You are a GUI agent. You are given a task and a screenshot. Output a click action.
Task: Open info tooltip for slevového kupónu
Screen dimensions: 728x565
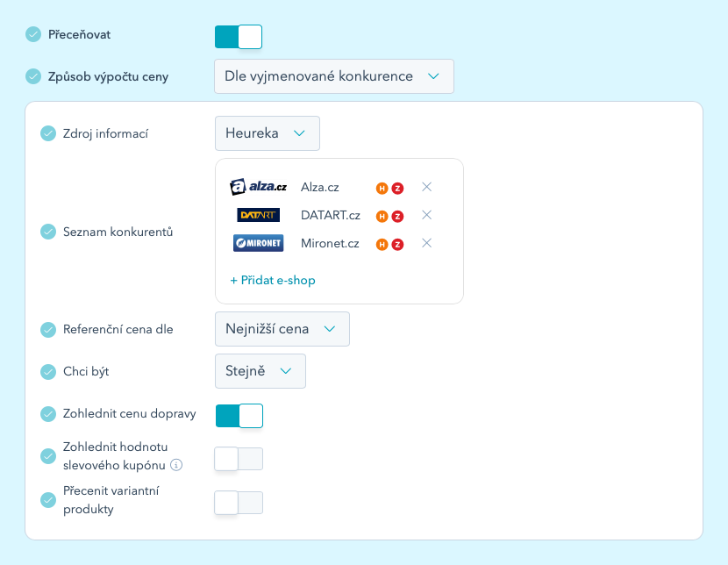pos(176,465)
